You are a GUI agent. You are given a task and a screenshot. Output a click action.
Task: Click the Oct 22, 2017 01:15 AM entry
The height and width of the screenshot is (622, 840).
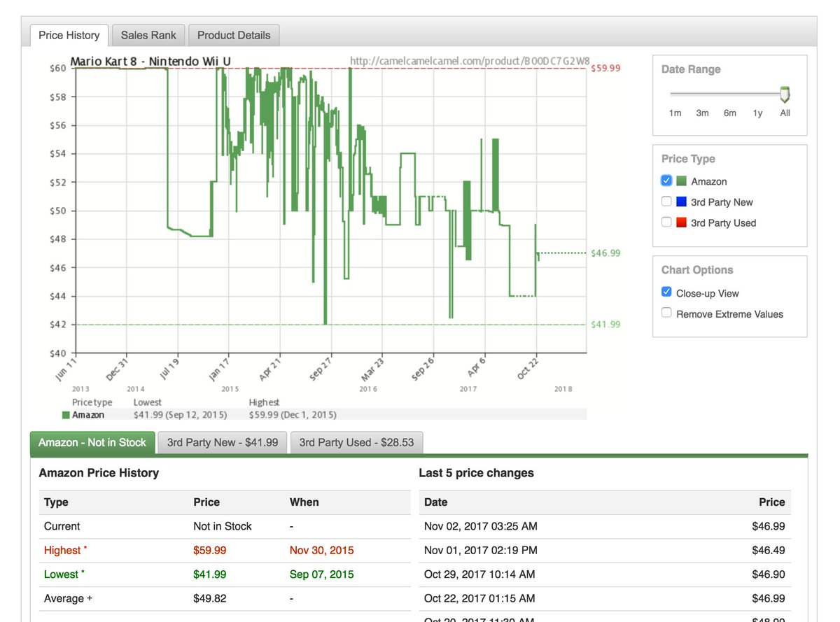click(x=479, y=598)
